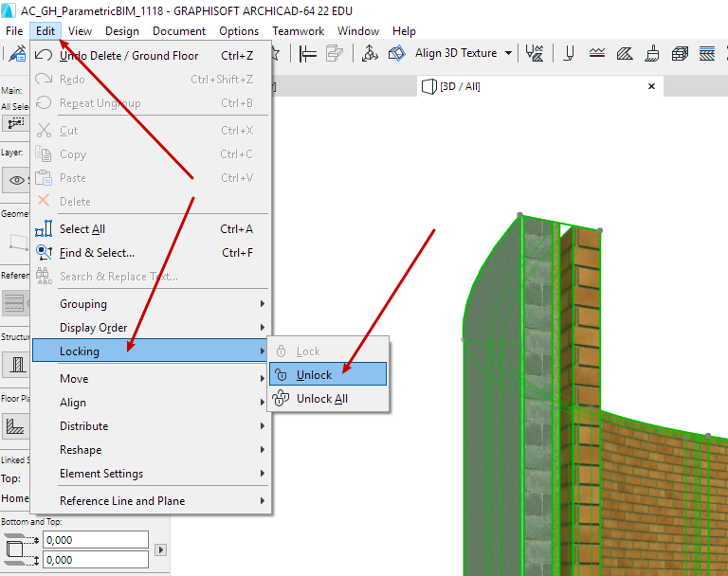Click the top offset value input field

coord(94,539)
